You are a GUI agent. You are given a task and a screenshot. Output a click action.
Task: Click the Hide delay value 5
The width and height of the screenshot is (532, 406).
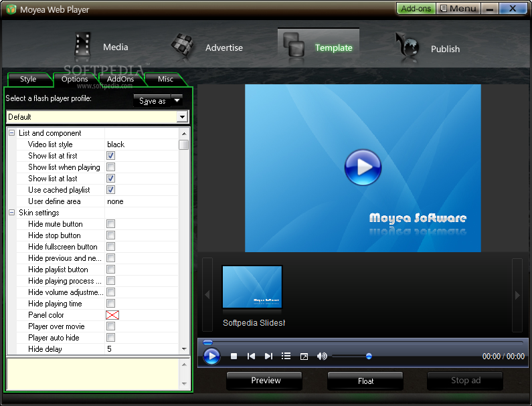point(109,349)
